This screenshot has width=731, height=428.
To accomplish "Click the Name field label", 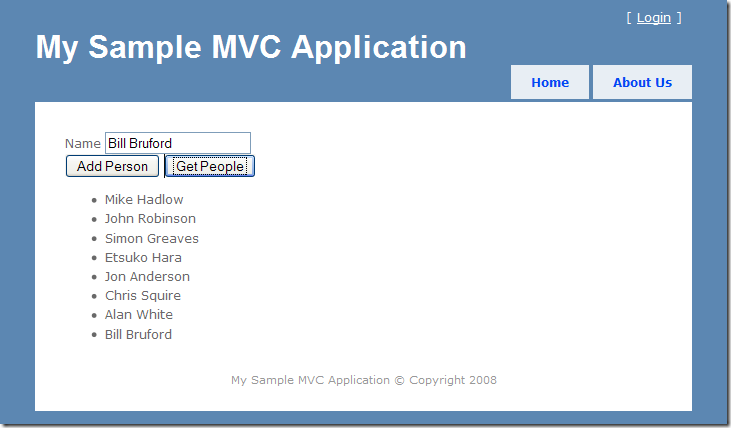I will coord(83,144).
